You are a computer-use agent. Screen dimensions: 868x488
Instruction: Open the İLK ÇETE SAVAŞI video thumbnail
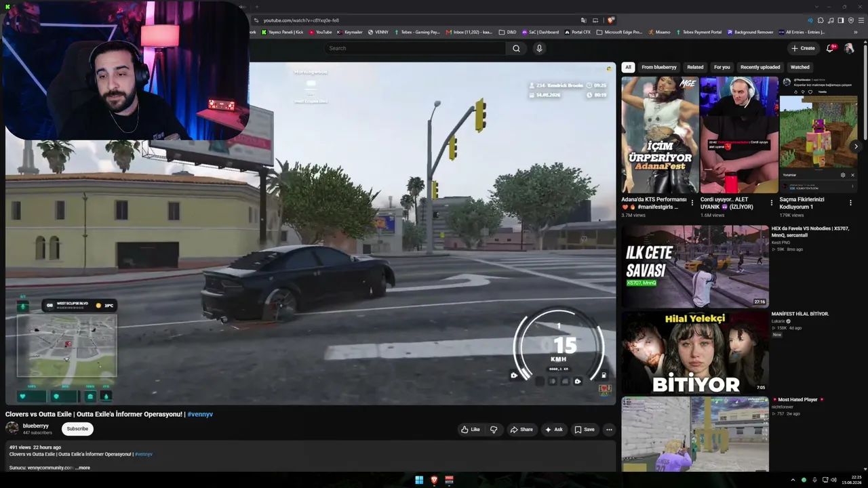click(695, 266)
